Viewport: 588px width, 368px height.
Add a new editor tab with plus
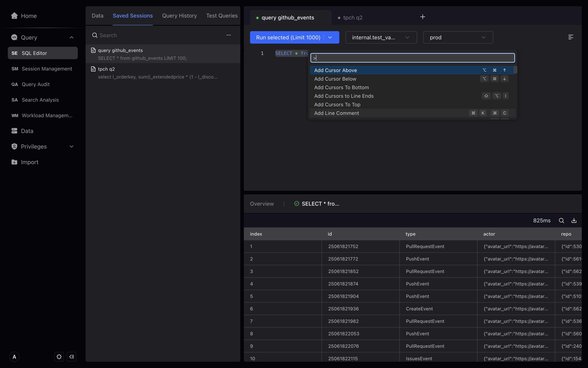[423, 17]
